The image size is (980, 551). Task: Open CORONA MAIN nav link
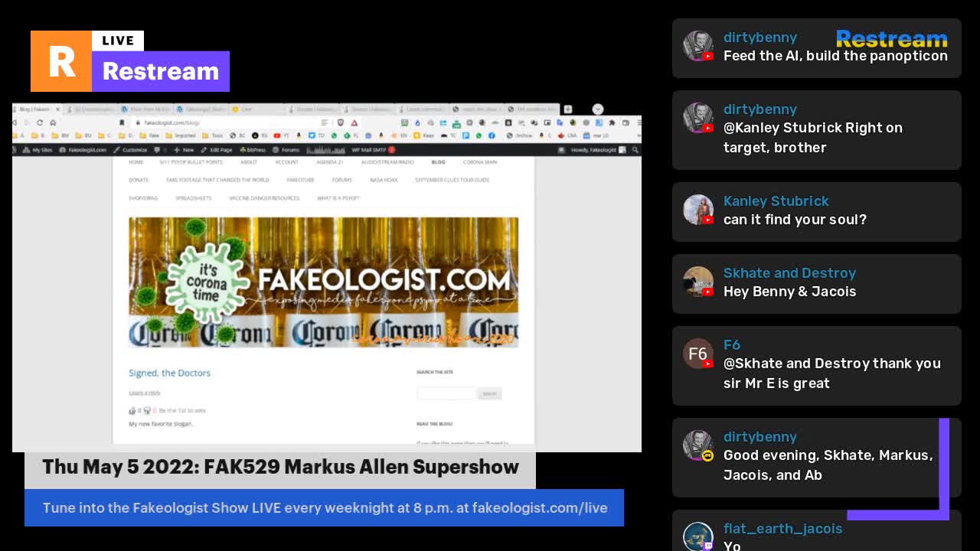pyautogui.click(x=480, y=162)
